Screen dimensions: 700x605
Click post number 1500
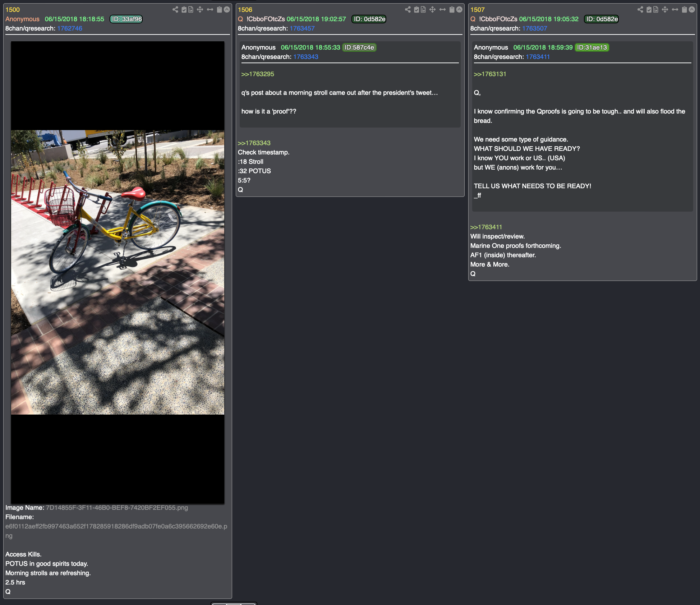pyautogui.click(x=13, y=10)
